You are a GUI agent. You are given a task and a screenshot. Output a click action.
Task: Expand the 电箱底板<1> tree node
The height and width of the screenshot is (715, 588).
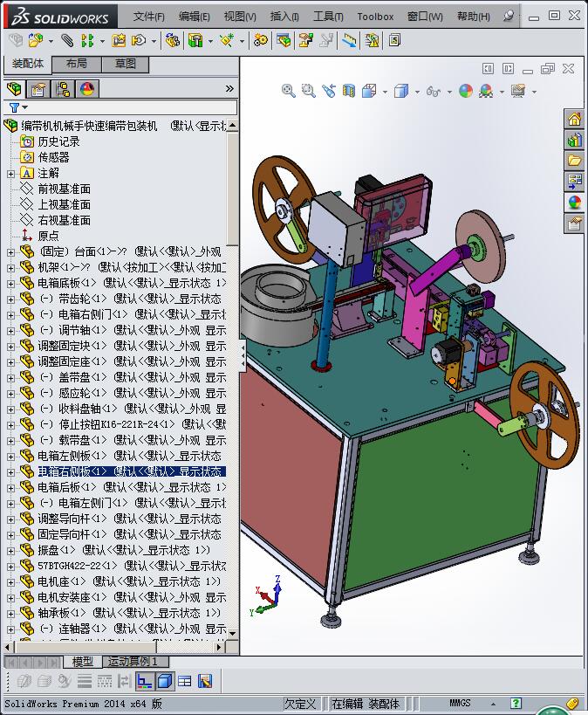click(10, 284)
